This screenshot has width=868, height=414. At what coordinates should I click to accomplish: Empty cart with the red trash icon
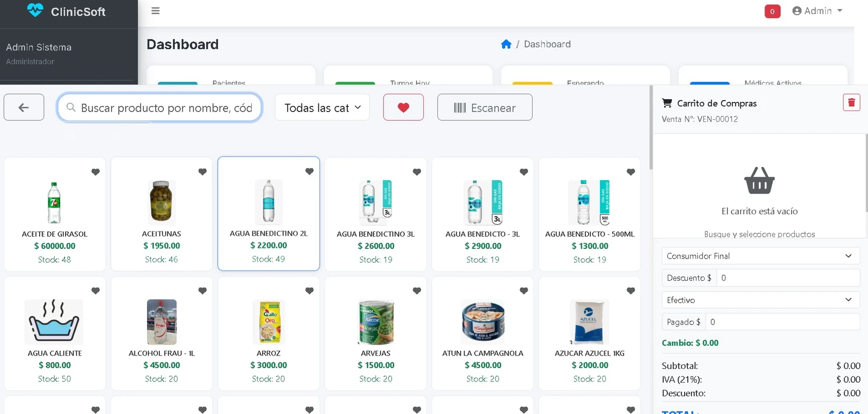(x=851, y=102)
